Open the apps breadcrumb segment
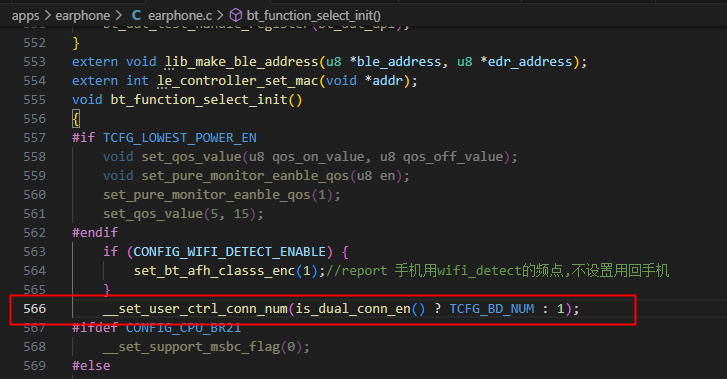The image size is (727, 379). point(26,16)
